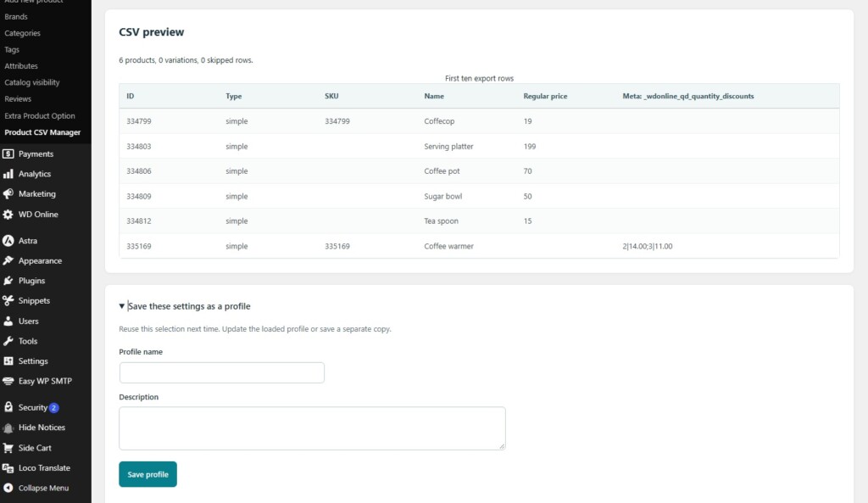Open Tags in the sidebar submenu
The image size is (868, 503).
click(x=12, y=50)
